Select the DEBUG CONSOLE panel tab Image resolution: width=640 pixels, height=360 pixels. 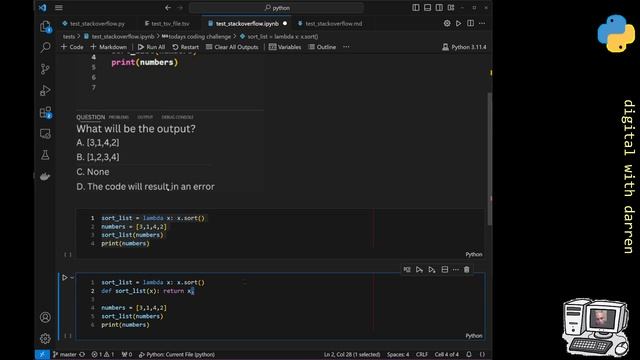point(178,117)
